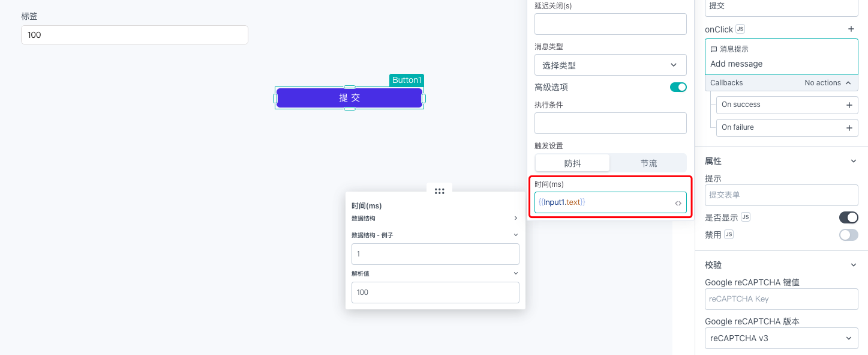Click the 时间(ms) binding input field
Screen dimensions: 868x355
[x=610, y=202]
